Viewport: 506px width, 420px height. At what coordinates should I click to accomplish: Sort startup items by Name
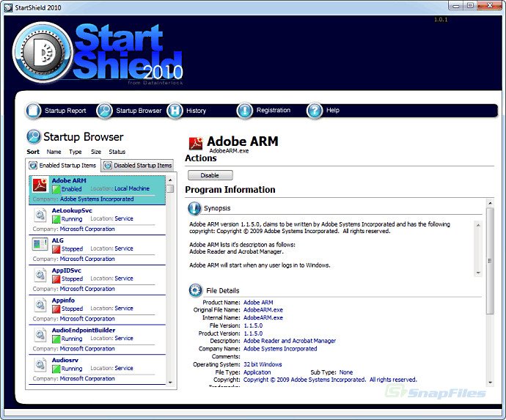[x=54, y=152]
